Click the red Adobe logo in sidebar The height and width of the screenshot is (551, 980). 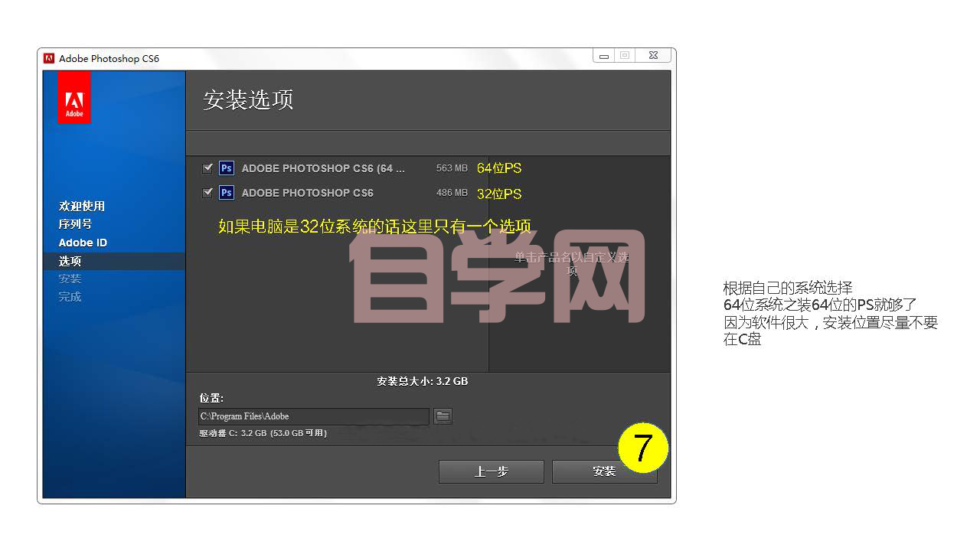pyautogui.click(x=74, y=98)
